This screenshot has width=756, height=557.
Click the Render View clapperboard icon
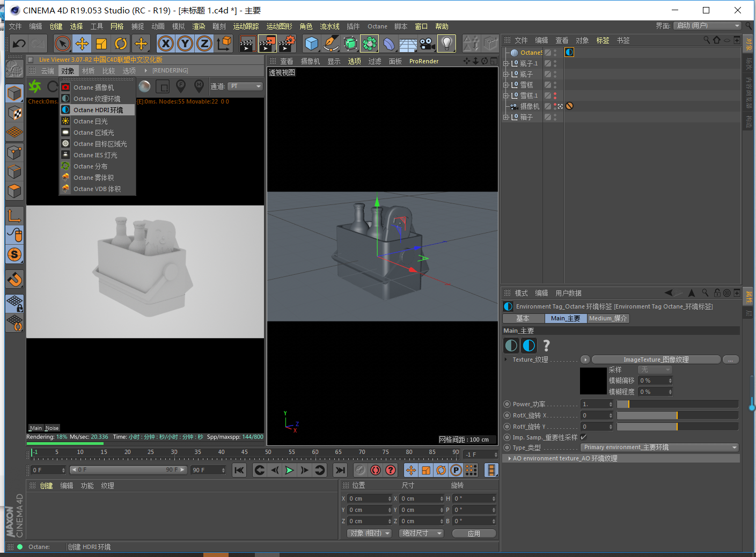pos(247,43)
